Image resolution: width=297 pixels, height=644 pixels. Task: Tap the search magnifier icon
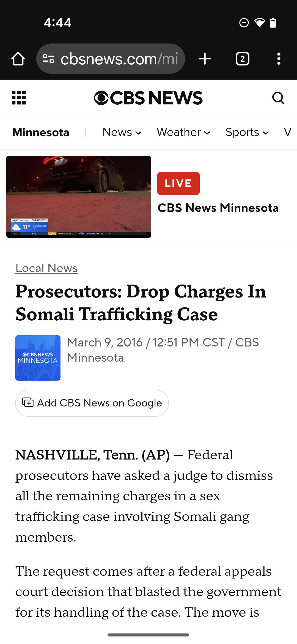(278, 98)
